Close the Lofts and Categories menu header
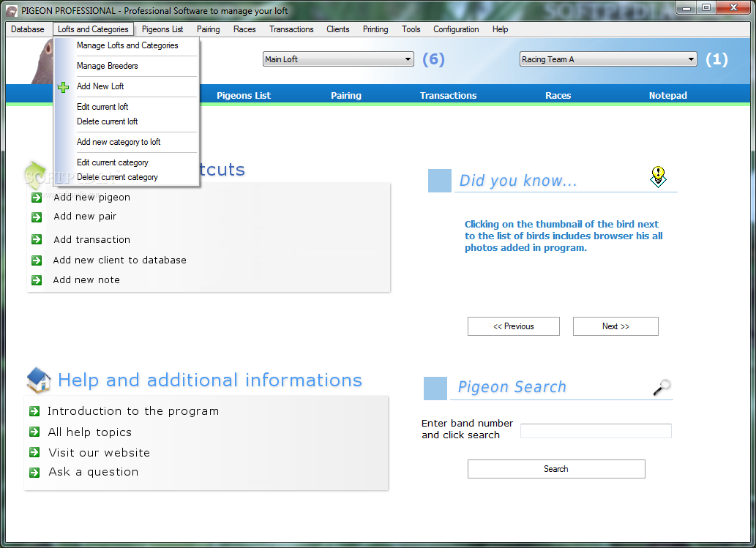 coord(93,29)
